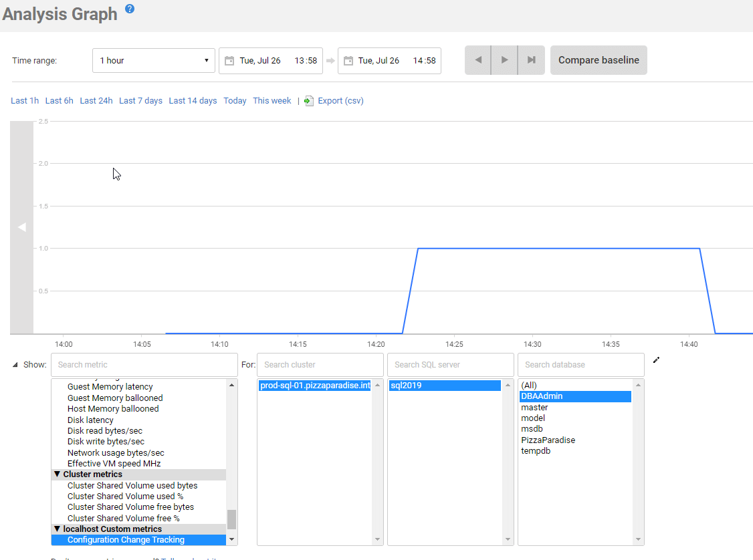The height and width of the screenshot is (560, 753).
Task: Select Host Memory ballooned metric
Action: tap(113, 409)
